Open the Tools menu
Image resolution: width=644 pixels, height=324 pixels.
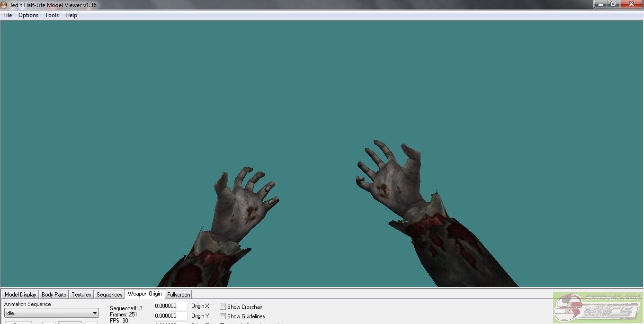[x=52, y=15]
